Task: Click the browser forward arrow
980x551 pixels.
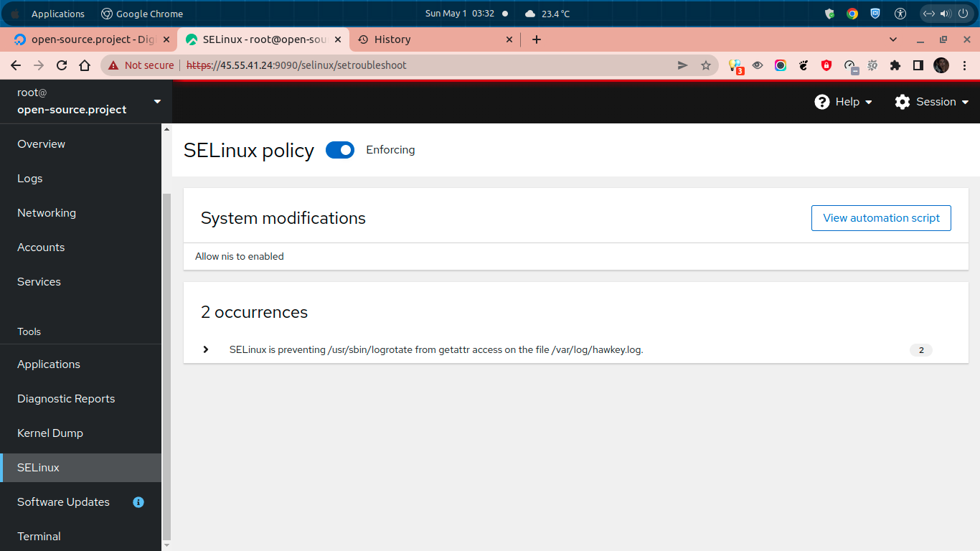Action: tap(39, 65)
